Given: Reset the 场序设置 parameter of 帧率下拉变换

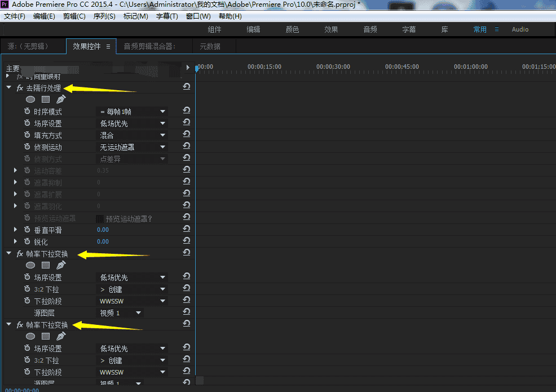Looking at the screenshot, I should (186, 276).
